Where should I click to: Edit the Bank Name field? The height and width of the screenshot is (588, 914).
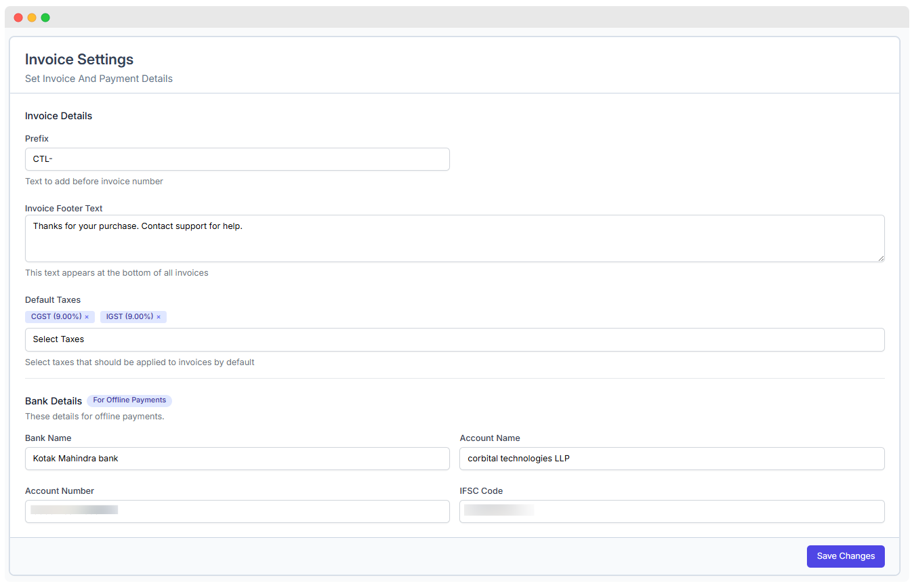[237, 459]
